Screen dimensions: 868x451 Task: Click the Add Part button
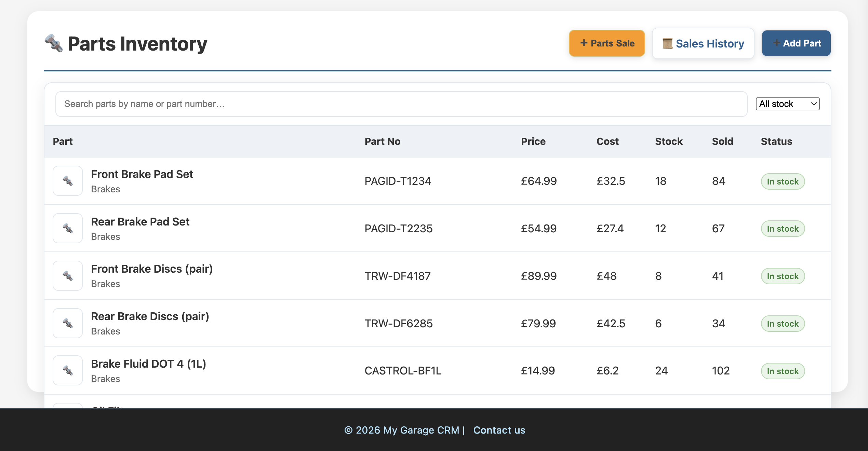tap(796, 43)
